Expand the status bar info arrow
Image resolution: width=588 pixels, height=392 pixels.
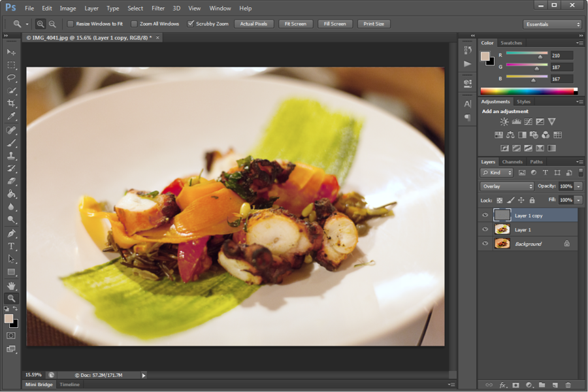[144, 375]
